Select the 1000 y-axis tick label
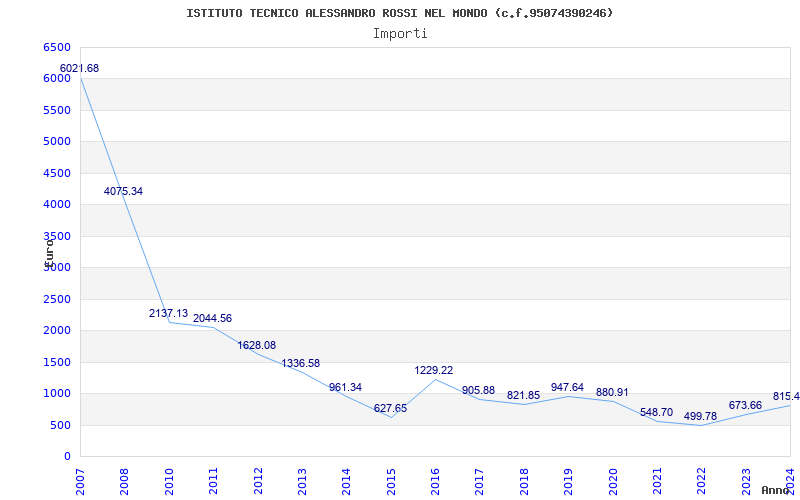The height and width of the screenshot is (500, 800). point(57,394)
